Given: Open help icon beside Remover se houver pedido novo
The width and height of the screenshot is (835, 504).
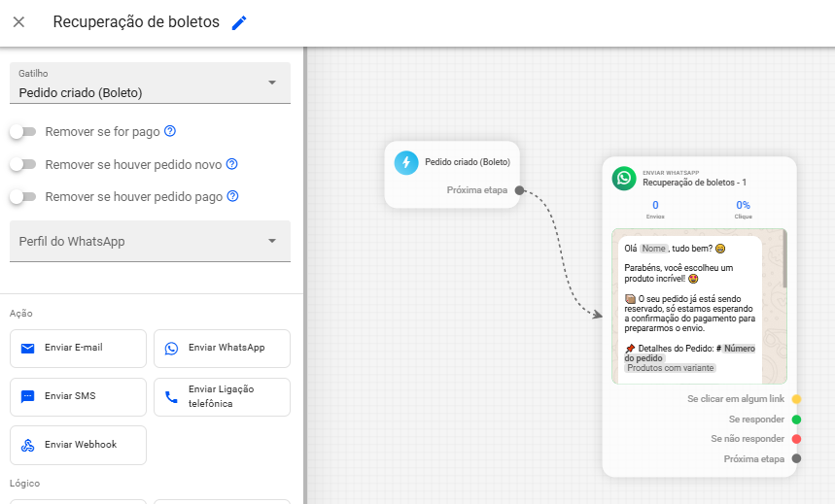Looking at the screenshot, I should (x=232, y=164).
